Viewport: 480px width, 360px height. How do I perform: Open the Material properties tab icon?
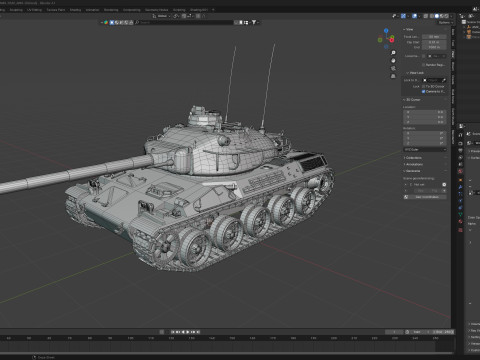coord(460,221)
